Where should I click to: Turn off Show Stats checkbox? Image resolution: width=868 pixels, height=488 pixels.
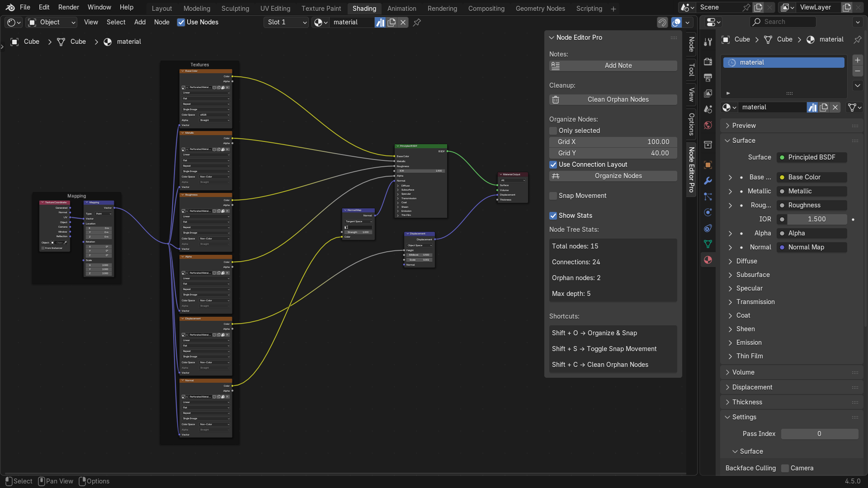553,216
